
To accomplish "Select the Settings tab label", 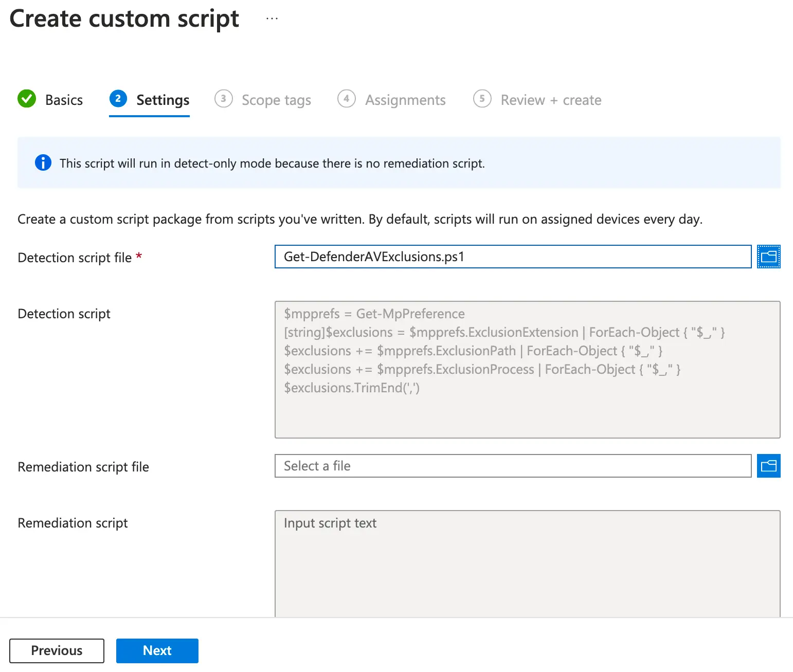I will coord(163,100).
